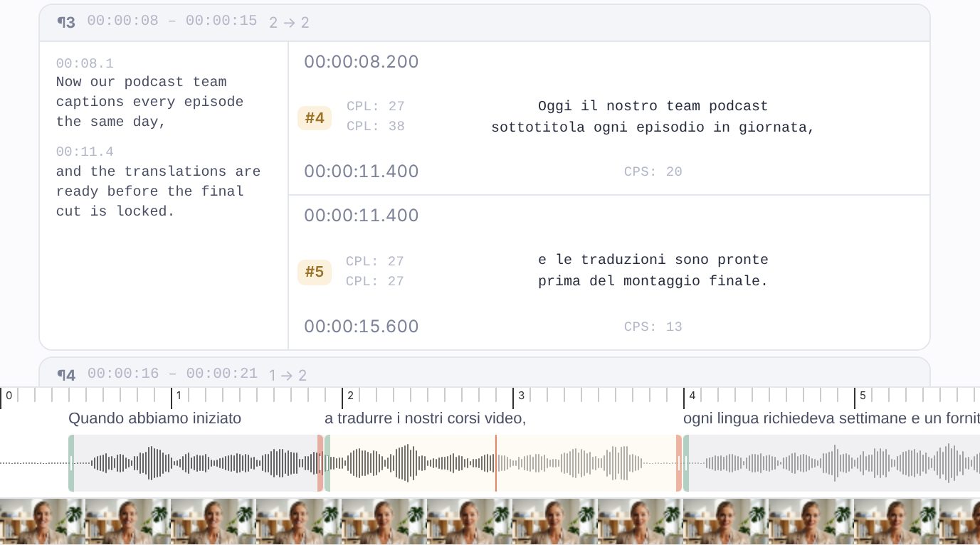980x545 pixels.
Task: Click the '2 → 2' line count indicator
Action: [290, 23]
